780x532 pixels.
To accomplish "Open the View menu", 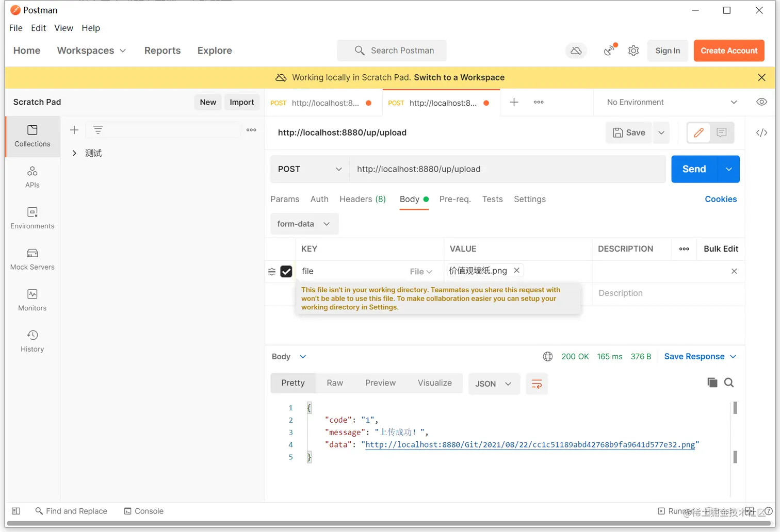I will tap(63, 28).
